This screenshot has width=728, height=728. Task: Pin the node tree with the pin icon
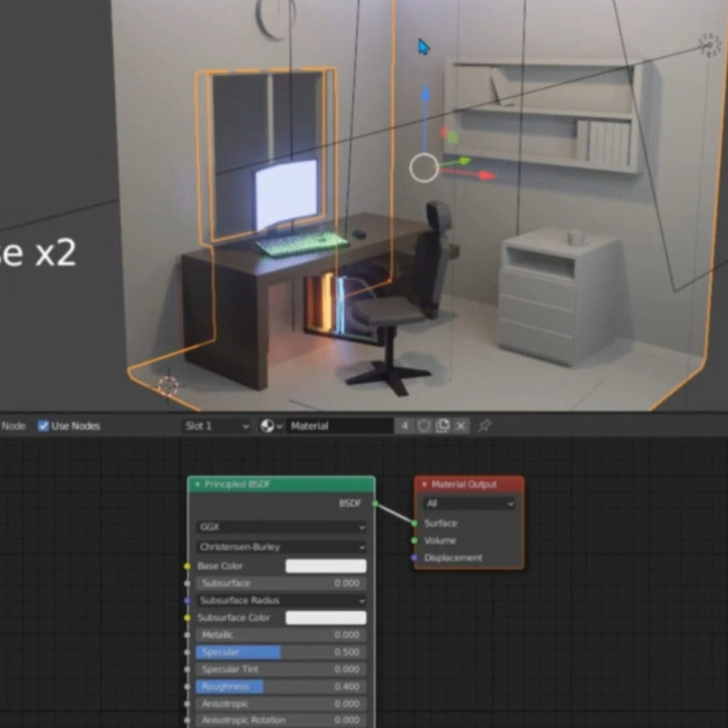tap(484, 426)
